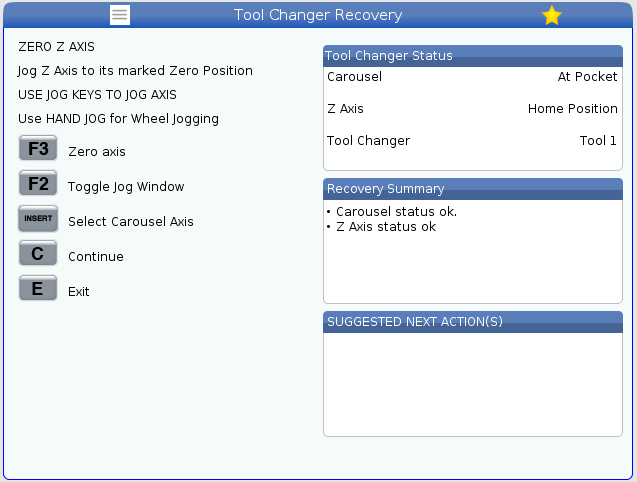Select the Carousel At Pocket status row

(472, 76)
